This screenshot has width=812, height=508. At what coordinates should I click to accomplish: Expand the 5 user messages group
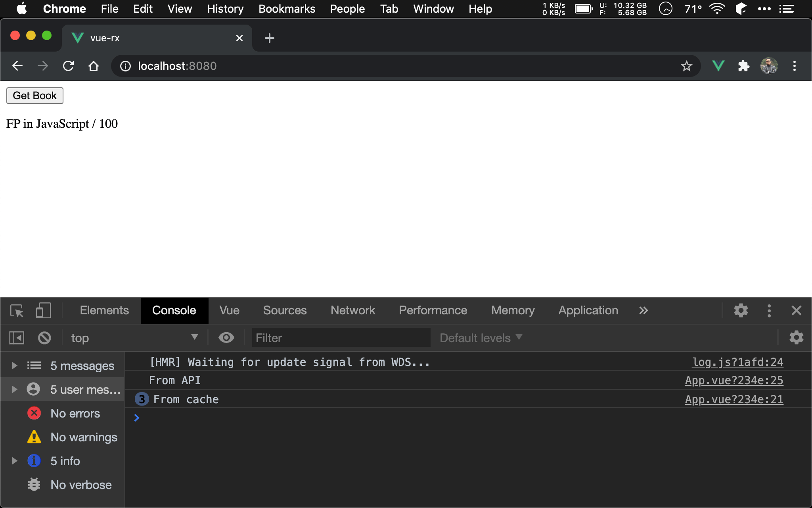[14, 389]
